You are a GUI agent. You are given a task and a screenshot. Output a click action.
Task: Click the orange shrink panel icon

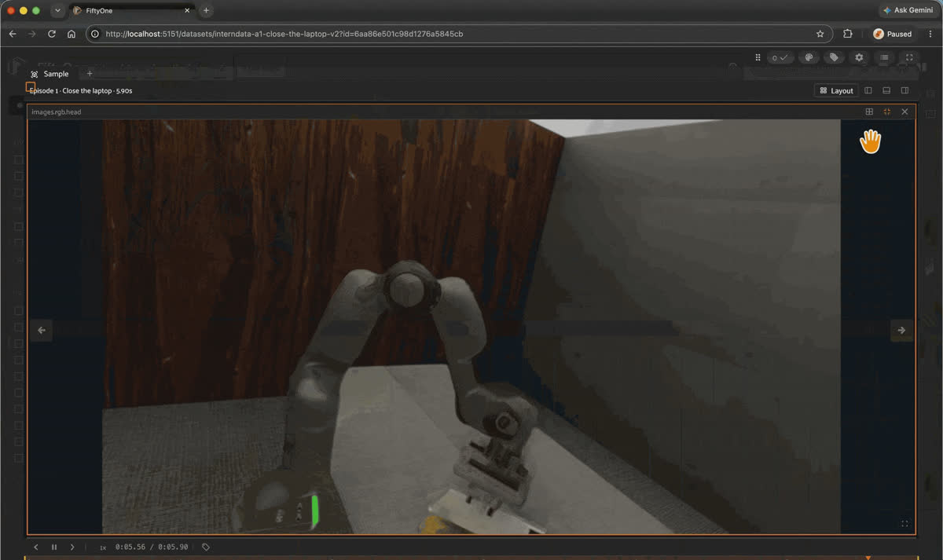[887, 112]
